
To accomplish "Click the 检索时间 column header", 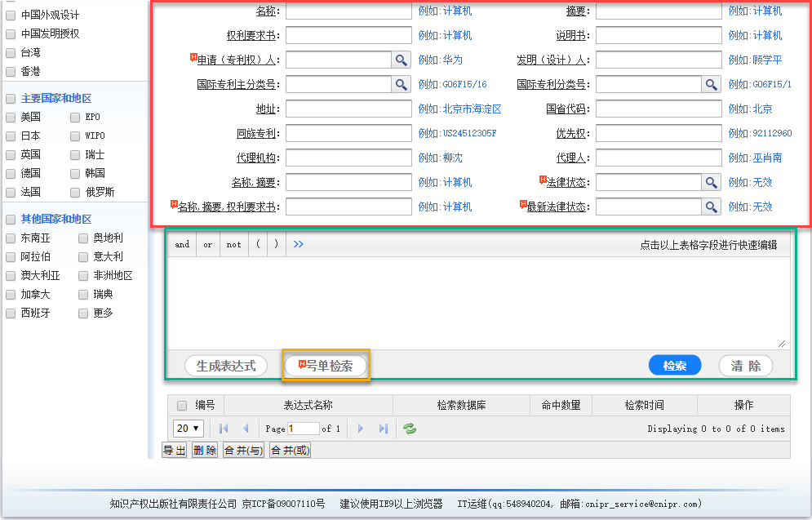I will [x=645, y=405].
